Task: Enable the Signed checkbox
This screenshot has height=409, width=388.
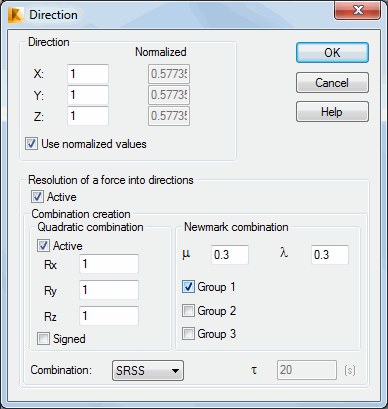Action: click(43, 339)
